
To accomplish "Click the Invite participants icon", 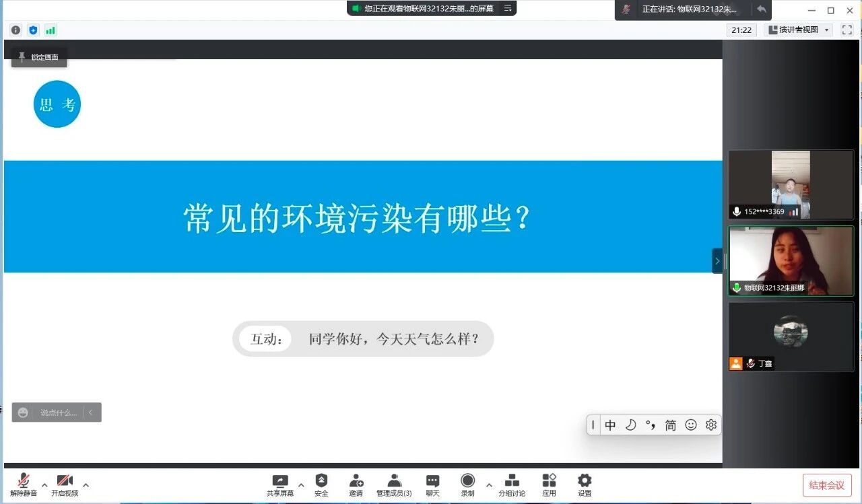I will [x=356, y=480].
